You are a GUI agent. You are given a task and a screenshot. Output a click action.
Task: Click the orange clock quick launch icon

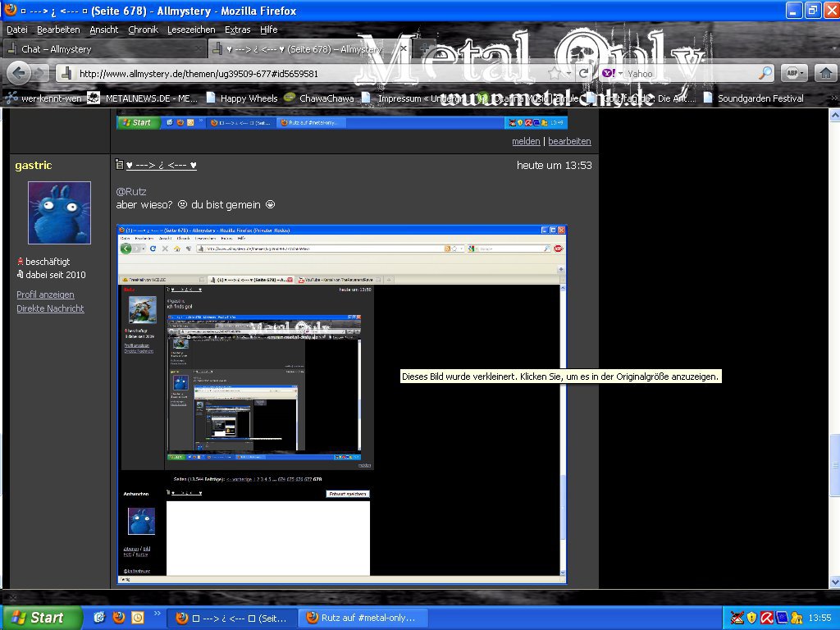click(138, 618)
